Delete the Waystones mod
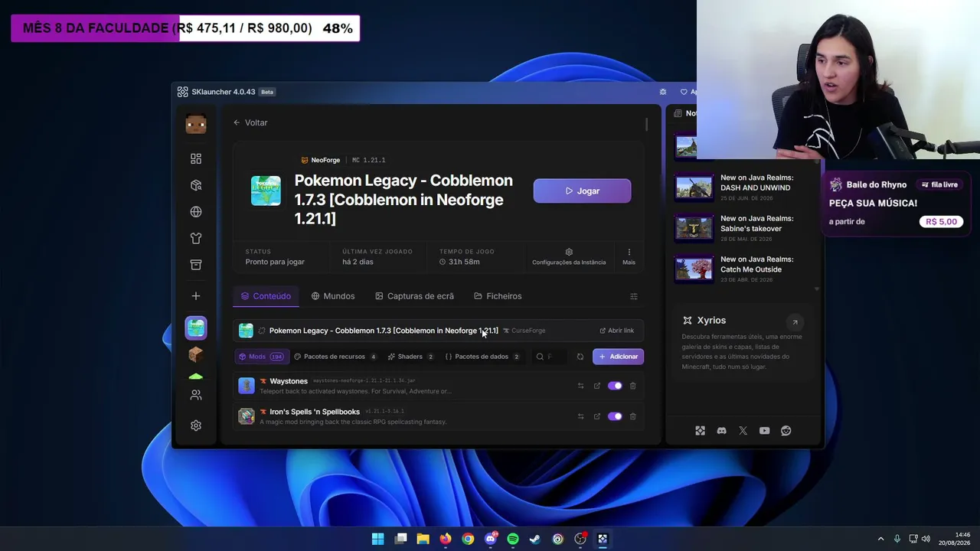The width and height of the screenshot is (980, 551). click(632, 386)
